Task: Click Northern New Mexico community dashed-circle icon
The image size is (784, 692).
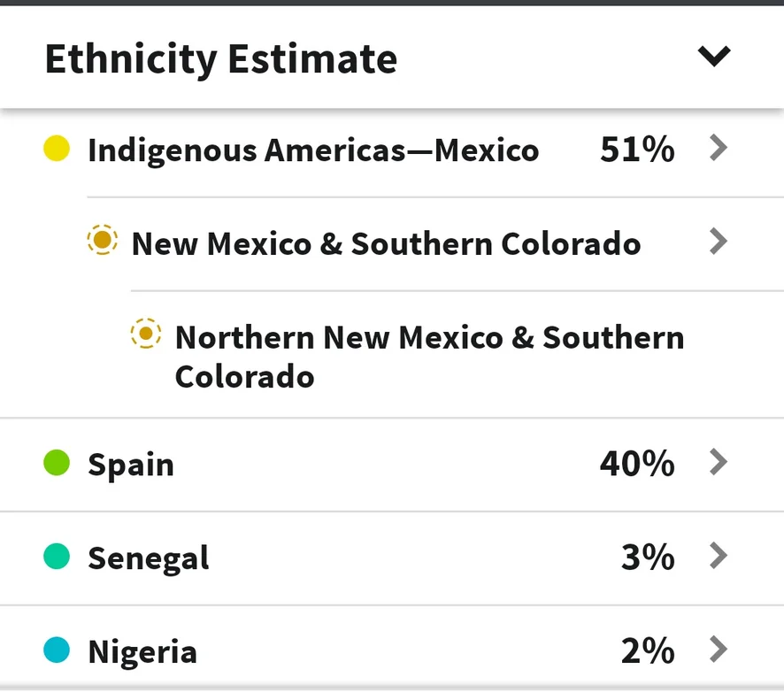Action: (146, 334)
